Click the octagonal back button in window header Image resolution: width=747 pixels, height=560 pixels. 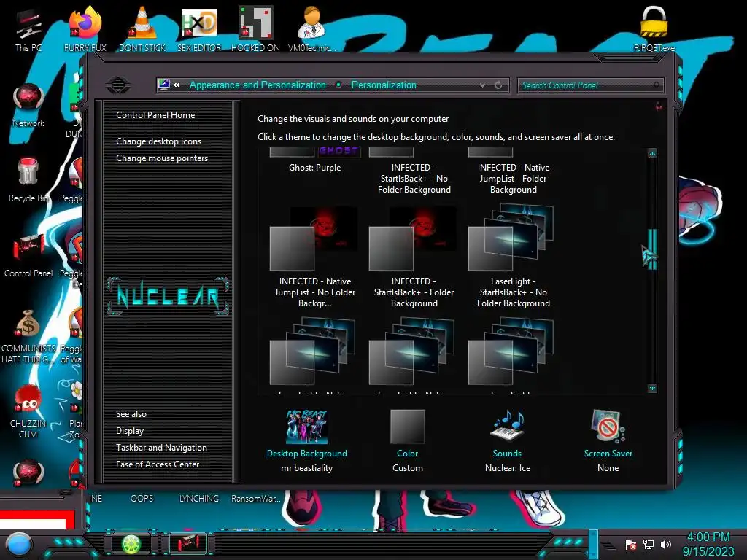pyautogui.click(x=118, y=85)
